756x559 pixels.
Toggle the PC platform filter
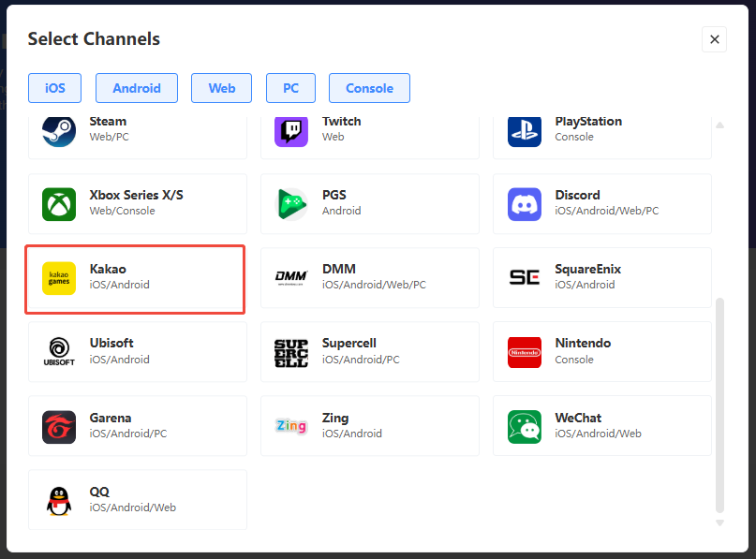coord(290,88)
